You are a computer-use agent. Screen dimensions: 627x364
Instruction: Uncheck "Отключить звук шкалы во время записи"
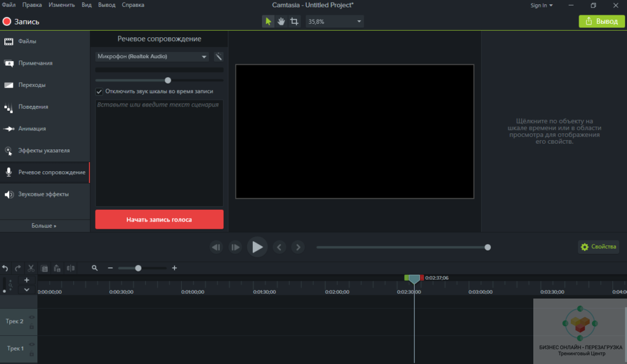click(99, 91)
